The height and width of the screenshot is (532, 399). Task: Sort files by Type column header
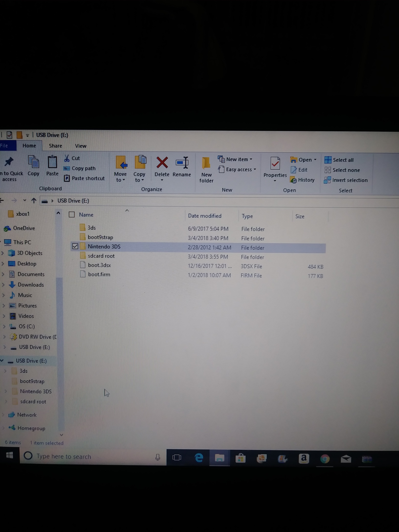coord(247,216)
